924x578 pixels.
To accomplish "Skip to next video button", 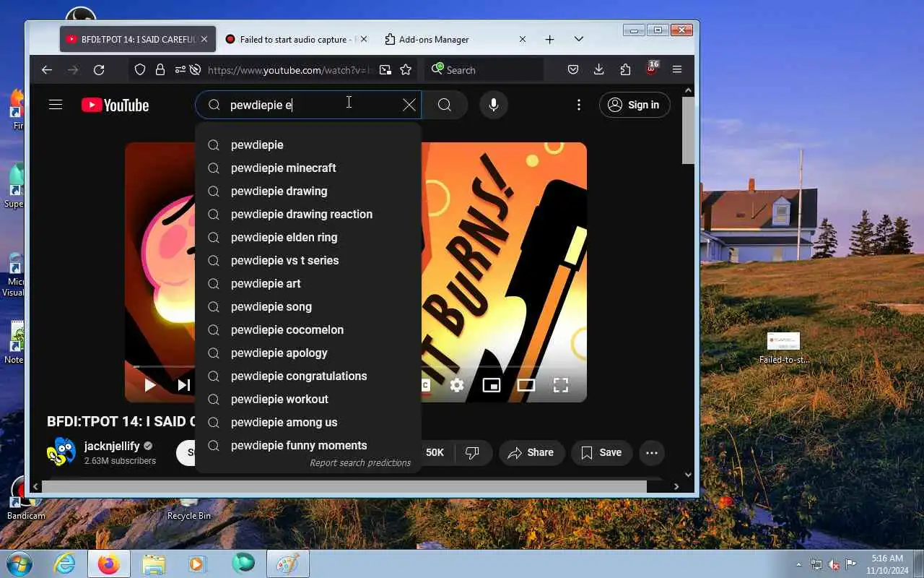I will [184, 385].
